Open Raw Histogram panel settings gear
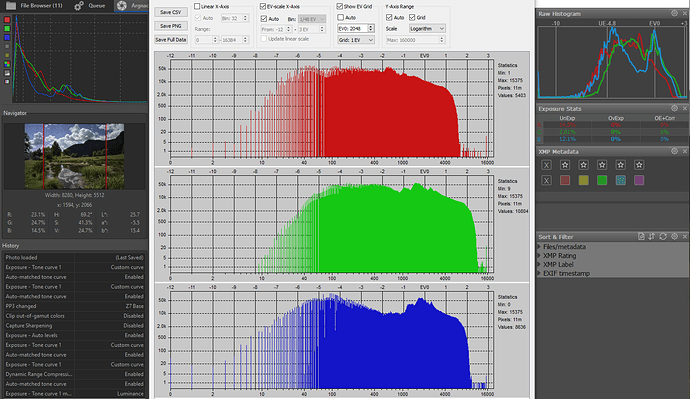Viewport: 690px width, 399px height. tap(674, 13)
